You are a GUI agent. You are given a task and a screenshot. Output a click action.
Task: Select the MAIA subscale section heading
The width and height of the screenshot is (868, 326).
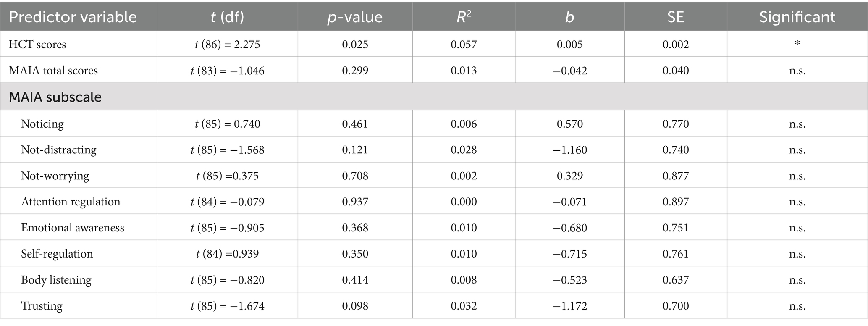[x=55, y=97]
